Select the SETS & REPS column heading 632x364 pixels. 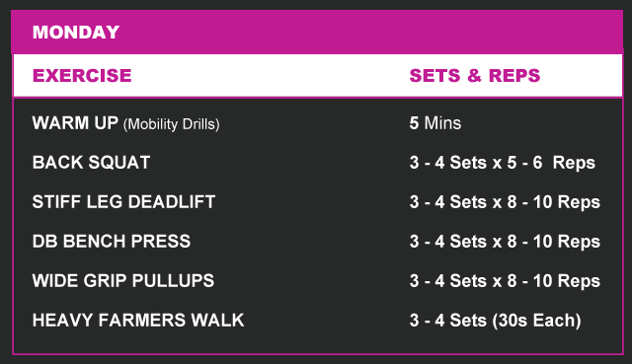click(474, 76)
